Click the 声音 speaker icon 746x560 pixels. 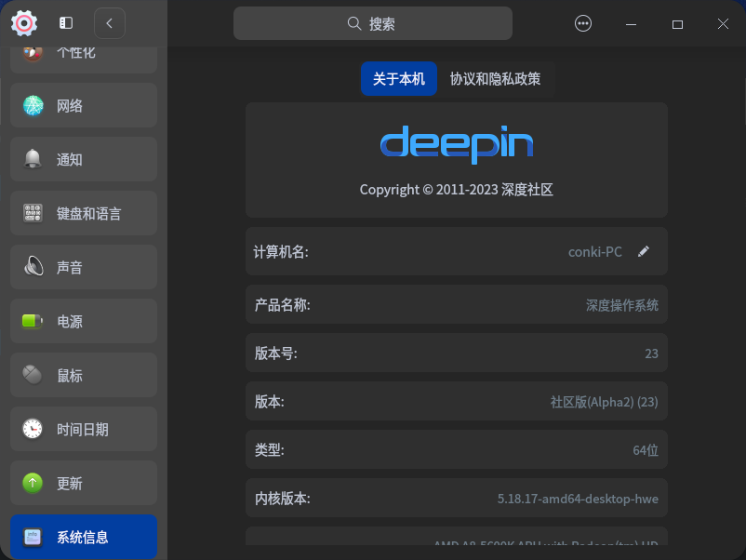[33, 266]
